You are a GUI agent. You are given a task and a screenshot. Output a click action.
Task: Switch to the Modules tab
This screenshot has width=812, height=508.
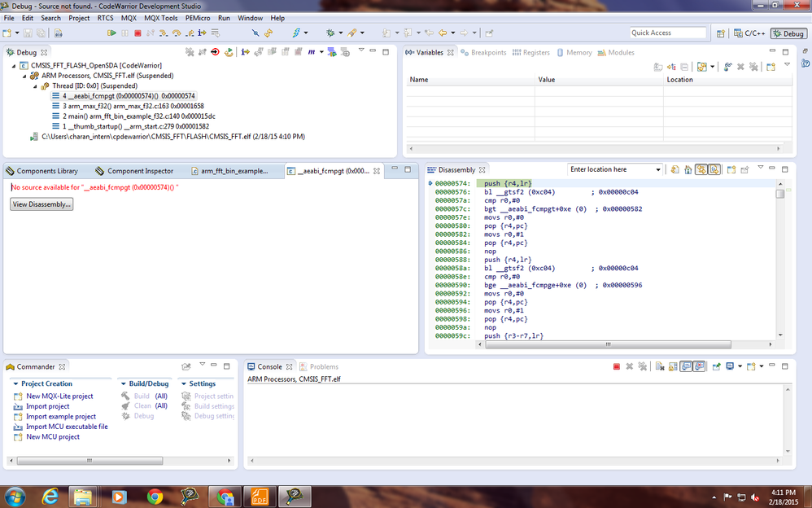[x=616, y=52]
